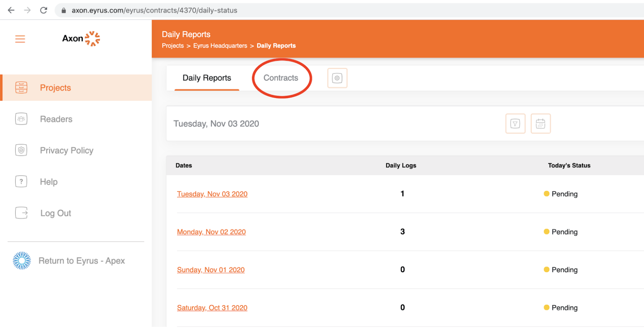Screen dimensions: 644x332
Task: Click Pending status for Tuesday, Nov 03
Action: click(x=561, y=194)
